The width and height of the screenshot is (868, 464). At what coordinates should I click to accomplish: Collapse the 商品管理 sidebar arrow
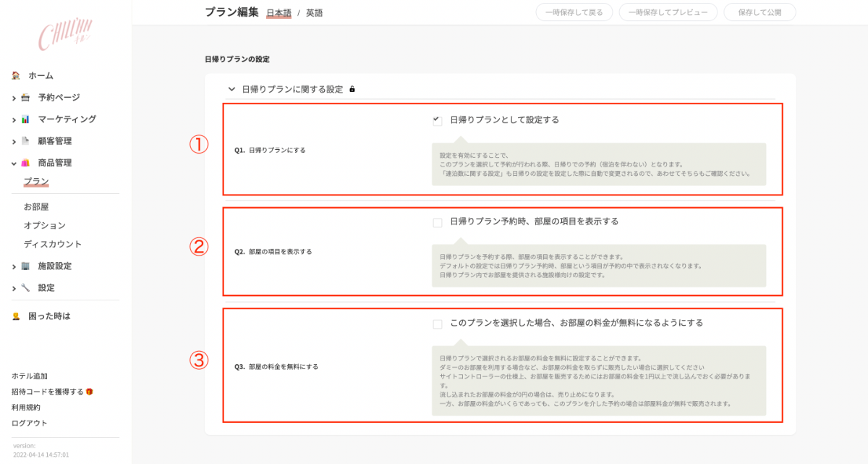[14, 163]
